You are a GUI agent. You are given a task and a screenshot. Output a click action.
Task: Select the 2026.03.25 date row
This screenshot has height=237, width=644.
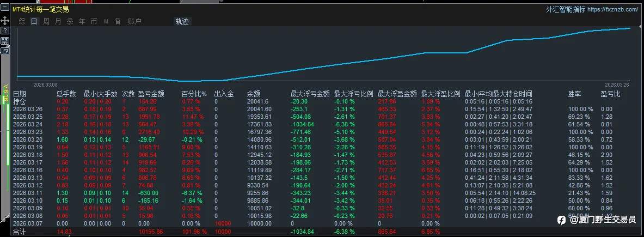pos(28,117)
